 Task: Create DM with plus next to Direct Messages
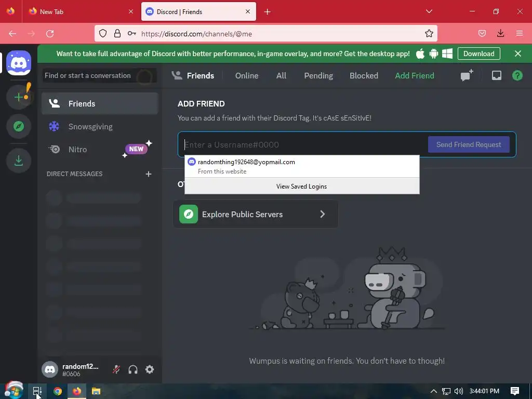(148, 174)
